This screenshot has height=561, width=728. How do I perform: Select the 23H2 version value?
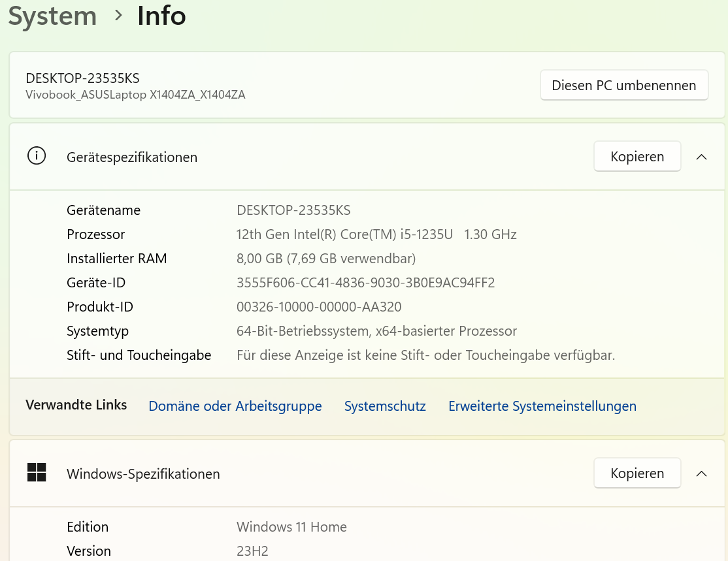click(x=252, y=551)
